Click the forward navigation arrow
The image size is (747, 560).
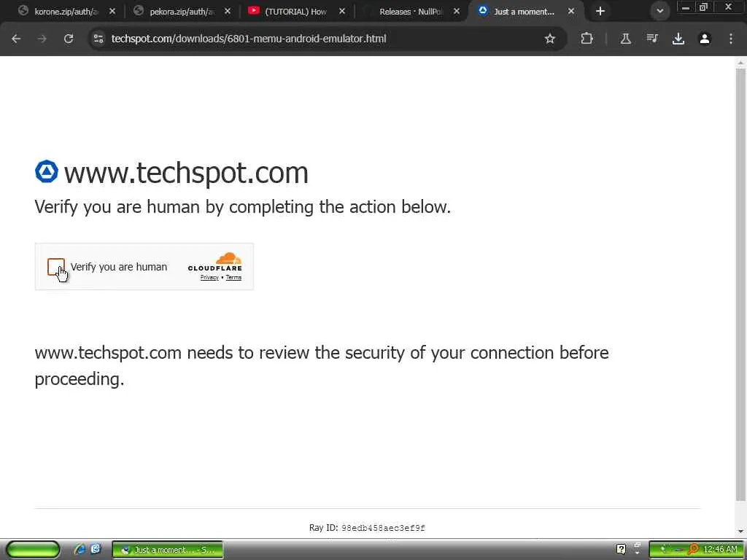click(42, 39)
